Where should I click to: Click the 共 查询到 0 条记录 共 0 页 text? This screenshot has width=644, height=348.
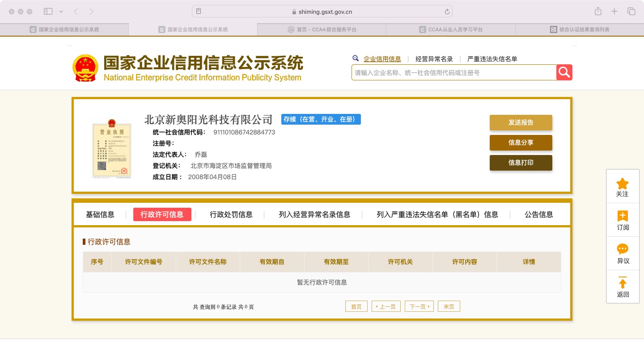[x=223, y=307]
